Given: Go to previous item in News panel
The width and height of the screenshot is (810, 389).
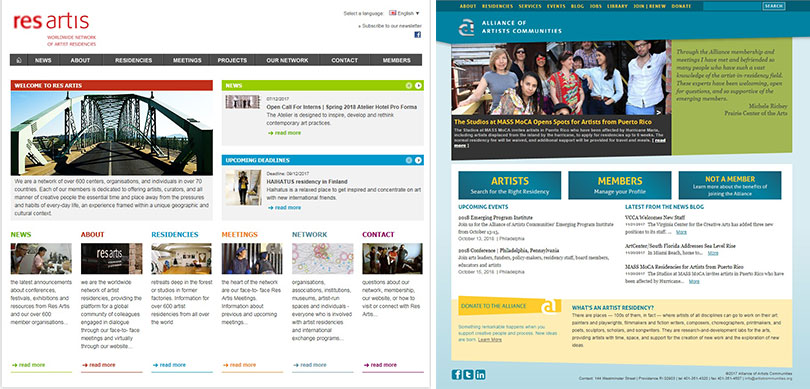Looking at the screenshot, I should pos(409,86).
